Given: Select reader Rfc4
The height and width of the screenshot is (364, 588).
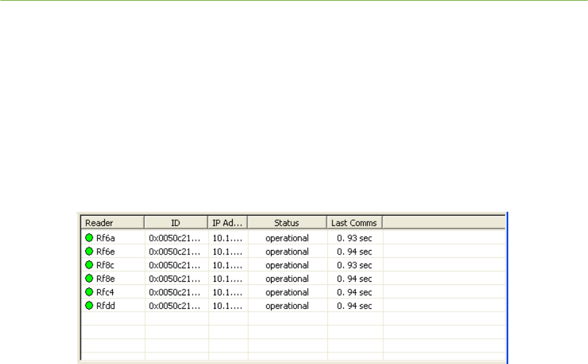Looking at the screenshot, I should (105, 292).
